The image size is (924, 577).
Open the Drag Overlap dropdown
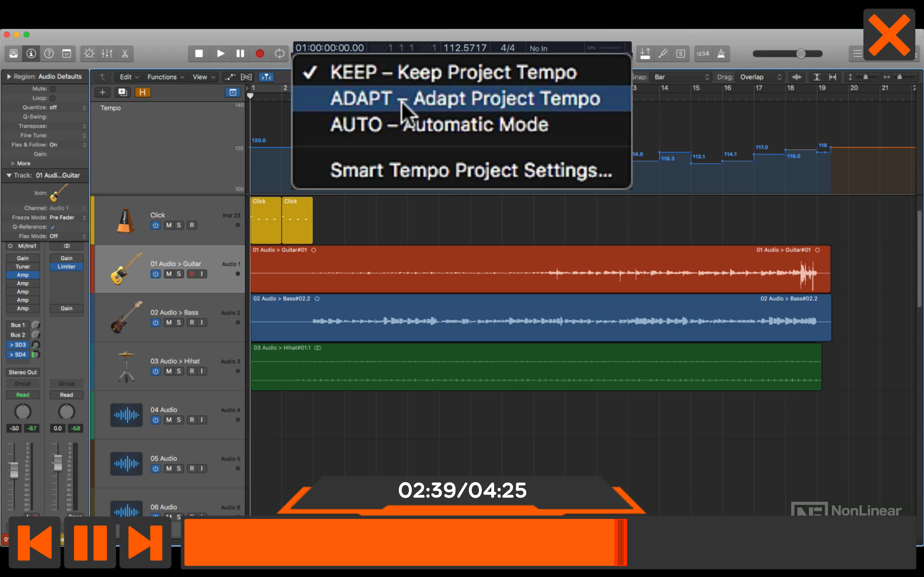click(x=759, y=77)
